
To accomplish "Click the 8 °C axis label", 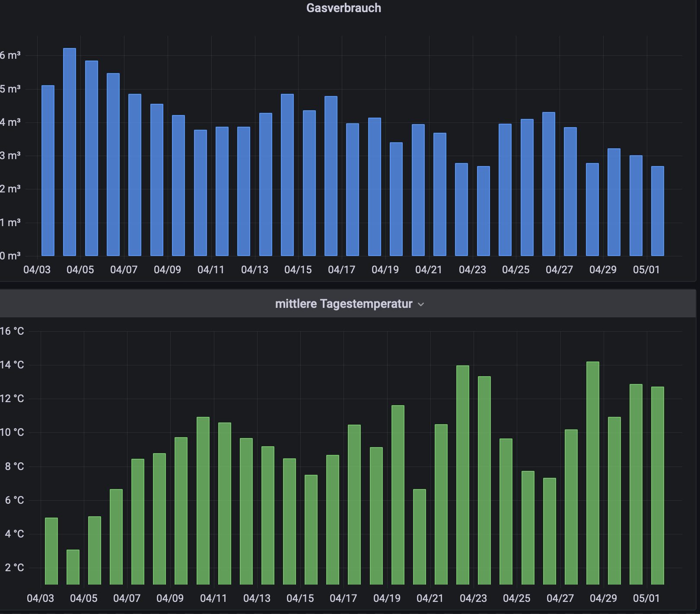I will coord(14,467).
